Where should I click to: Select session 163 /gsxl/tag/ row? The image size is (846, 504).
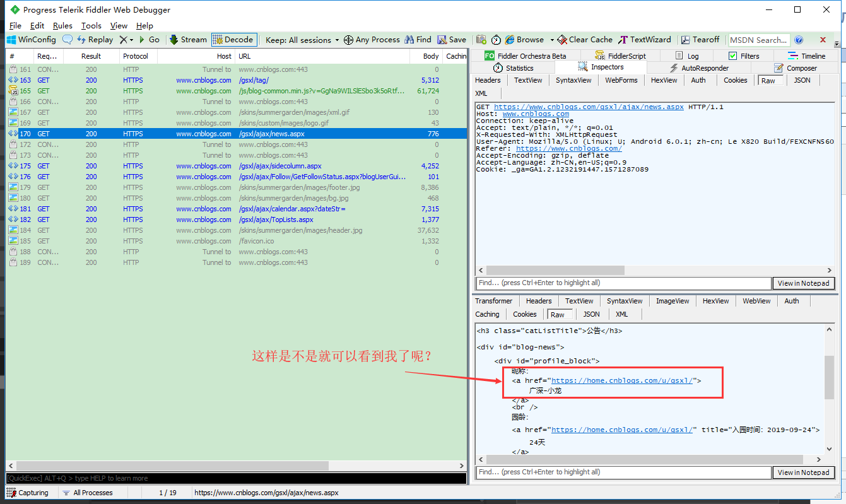tap(237, 80)
